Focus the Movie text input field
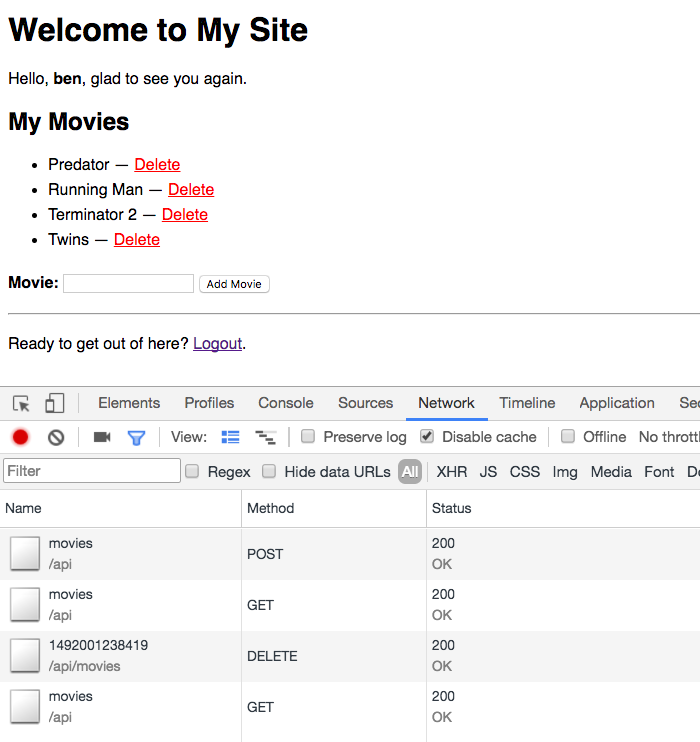The width and height of the screenshot is (700, 742). pos(128,283)
